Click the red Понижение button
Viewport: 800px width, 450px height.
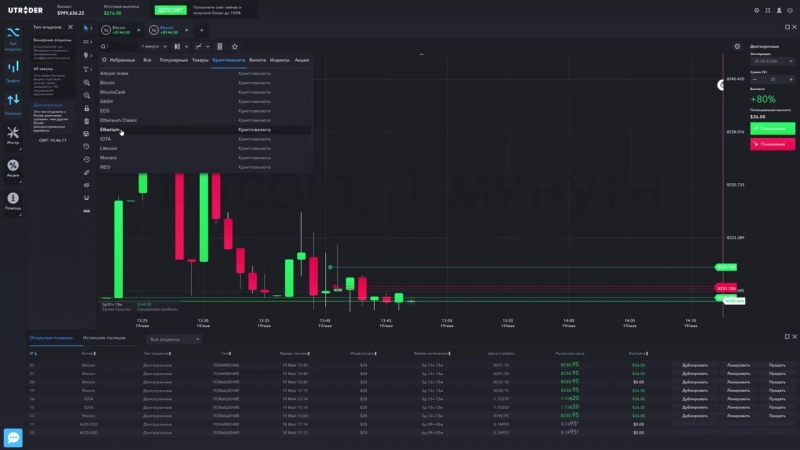772,144
